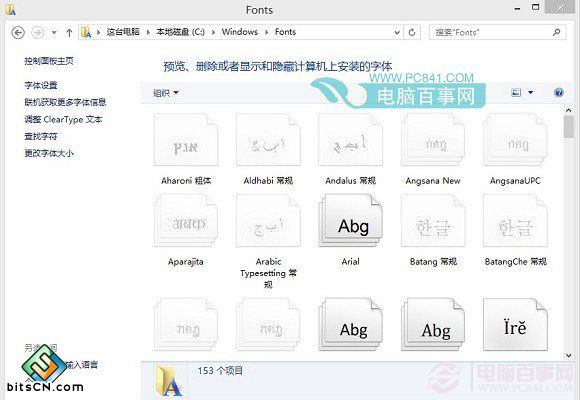Select 本地磁盘 (C:) in the address path

click(x=180, y=32)
